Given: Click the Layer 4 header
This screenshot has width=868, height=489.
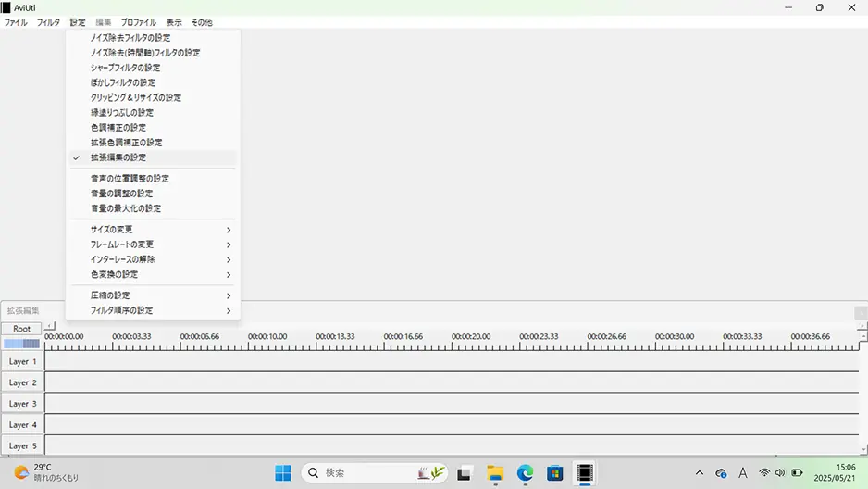Looking at the screenshot, I should [22, 424].
